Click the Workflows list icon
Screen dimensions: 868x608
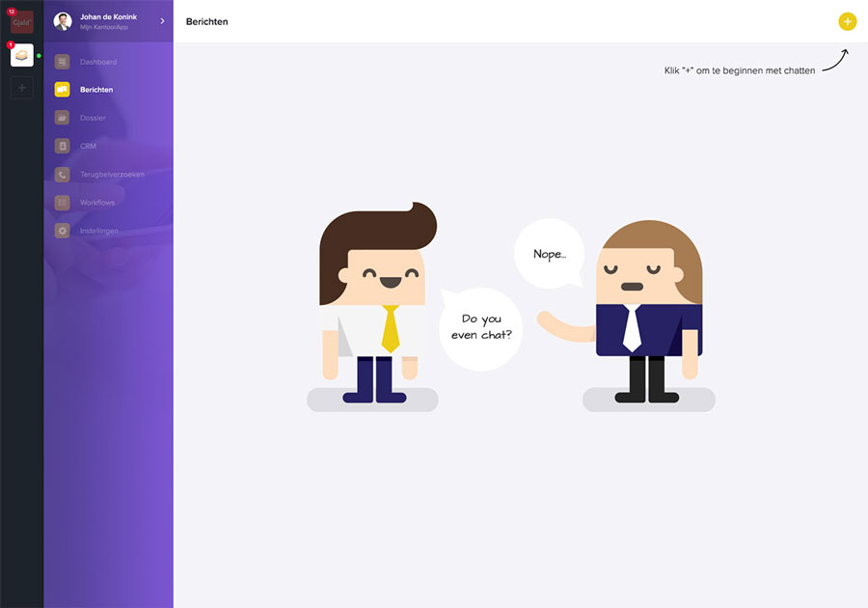tap(62, 203)
